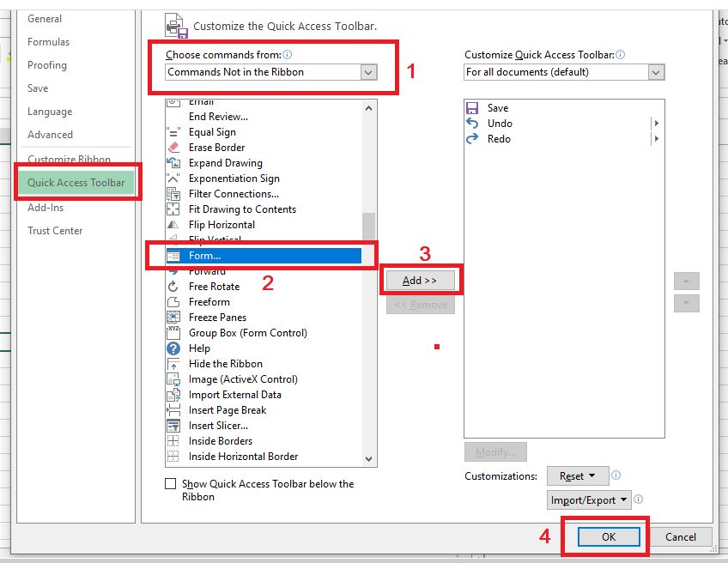The width and height of the screenshot is (728, 563).
Task: Click the info icon next to Reset
Action: (616, 475)
